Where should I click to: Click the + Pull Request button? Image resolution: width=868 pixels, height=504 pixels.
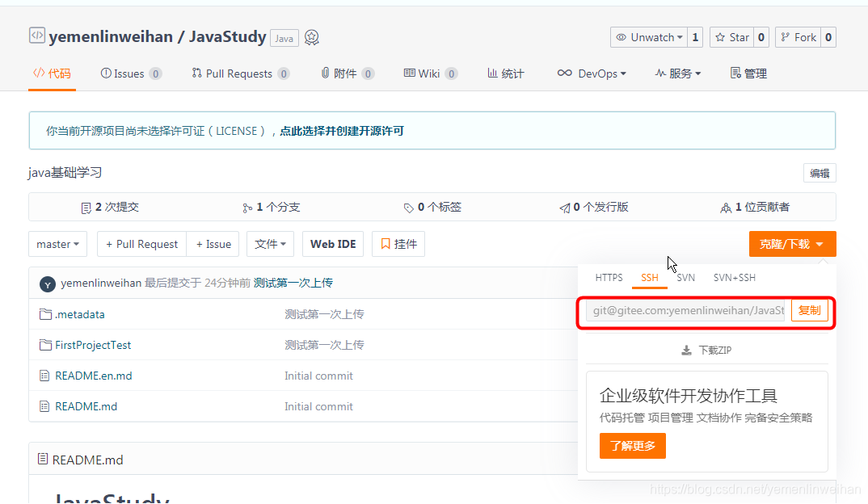141,244
